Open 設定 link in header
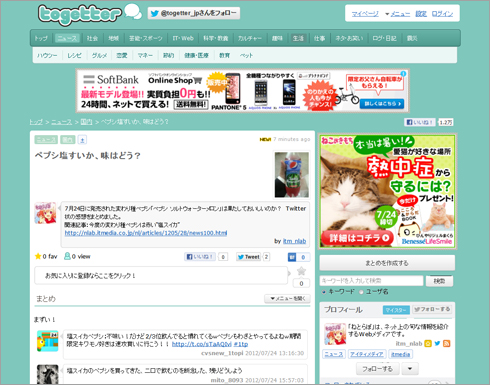 click(x=421, y=14)
